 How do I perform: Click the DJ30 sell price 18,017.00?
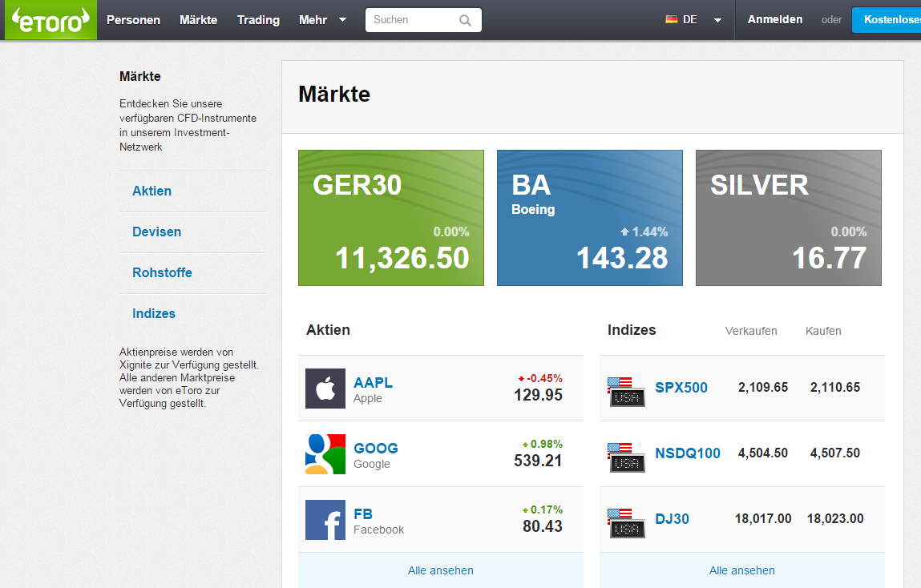(763, 519)
